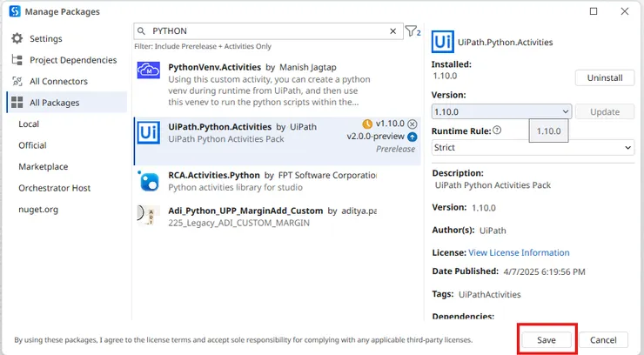644x355 pixels.
Task: Select the Marketplace package source
Action: [43, 167]
